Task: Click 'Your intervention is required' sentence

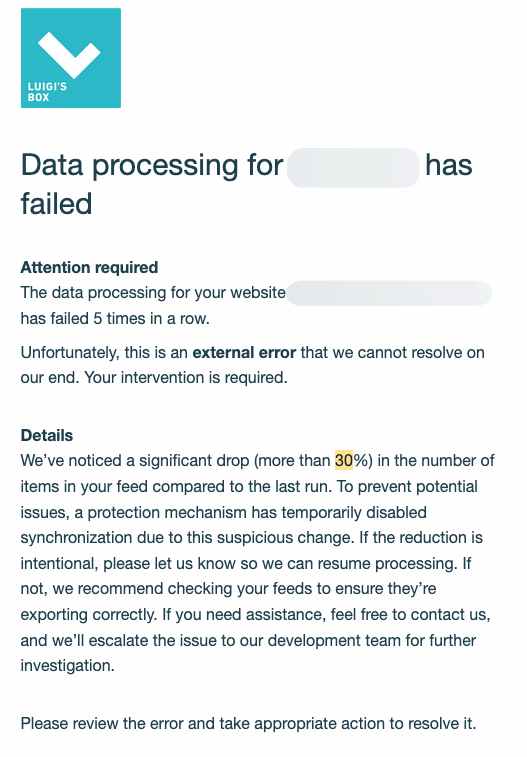Action: [x=186, y=378]
